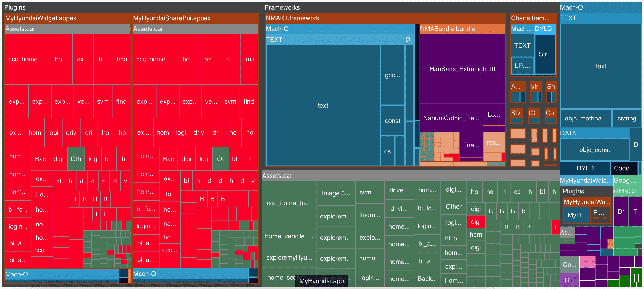Select the objc_const block under DATA
Image resolution: width=644 pixels, height=289 pixels.
tap(595, 150)
